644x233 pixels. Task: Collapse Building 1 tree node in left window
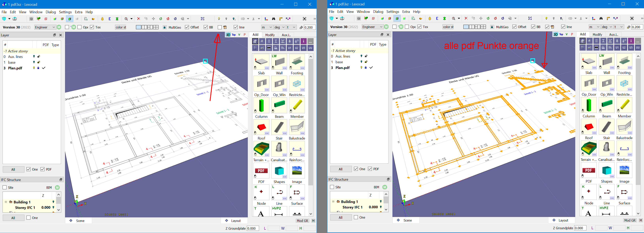6,202
